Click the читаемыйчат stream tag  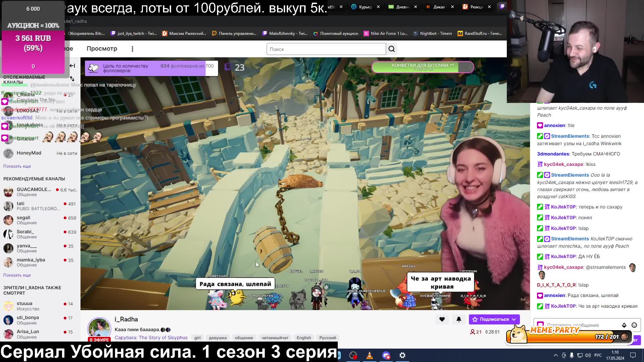click(275, 338)
